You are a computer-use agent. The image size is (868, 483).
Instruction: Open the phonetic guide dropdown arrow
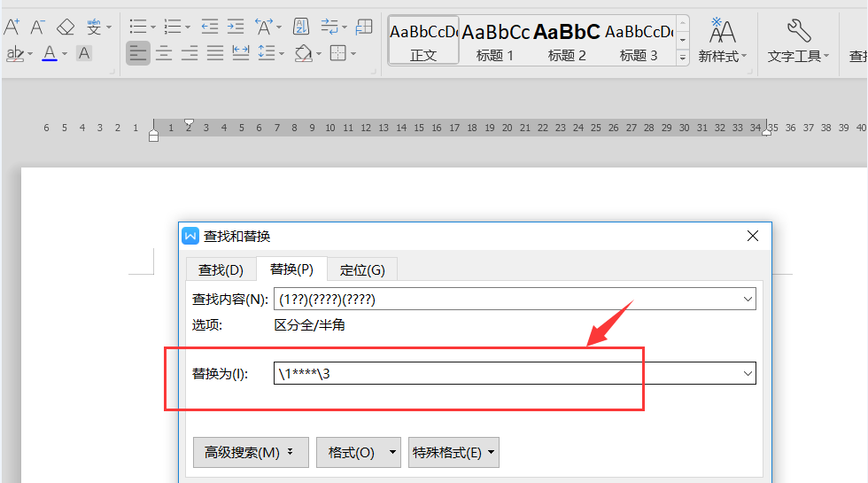(109, 27)
